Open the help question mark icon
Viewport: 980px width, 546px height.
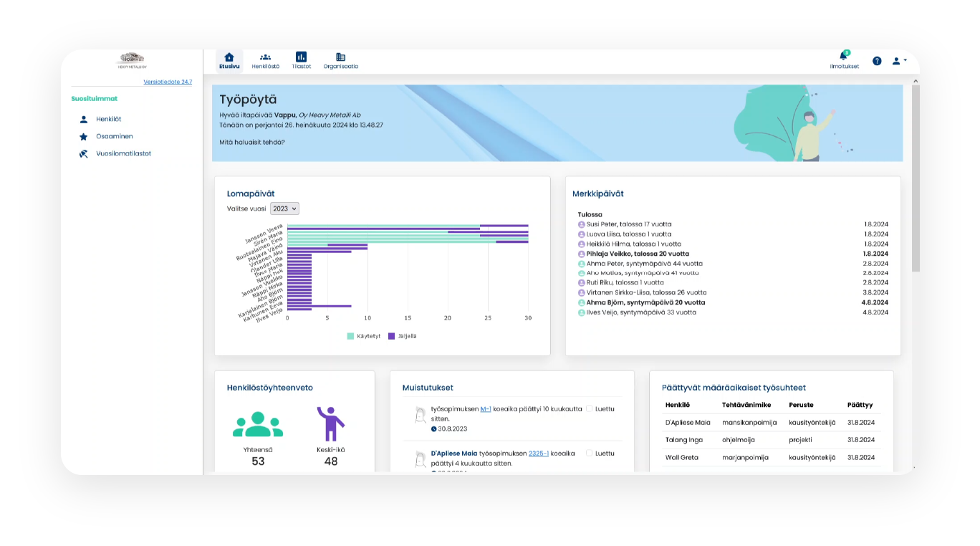pos(877,61)
